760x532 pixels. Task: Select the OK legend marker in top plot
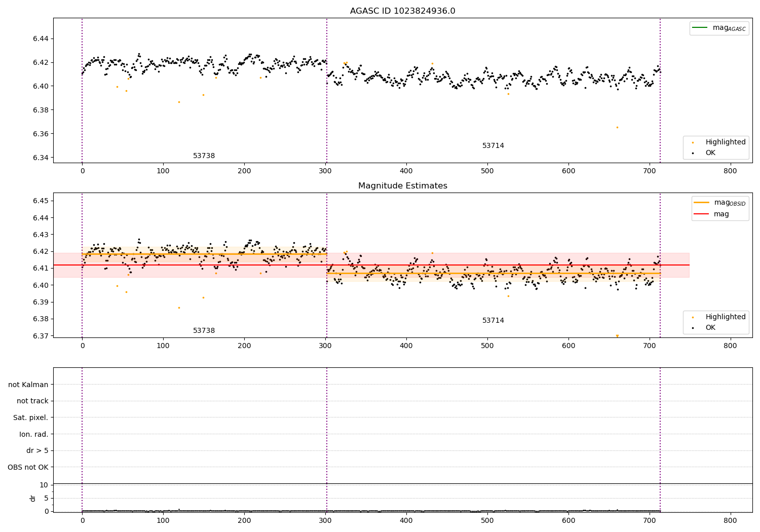coord(693,153)
